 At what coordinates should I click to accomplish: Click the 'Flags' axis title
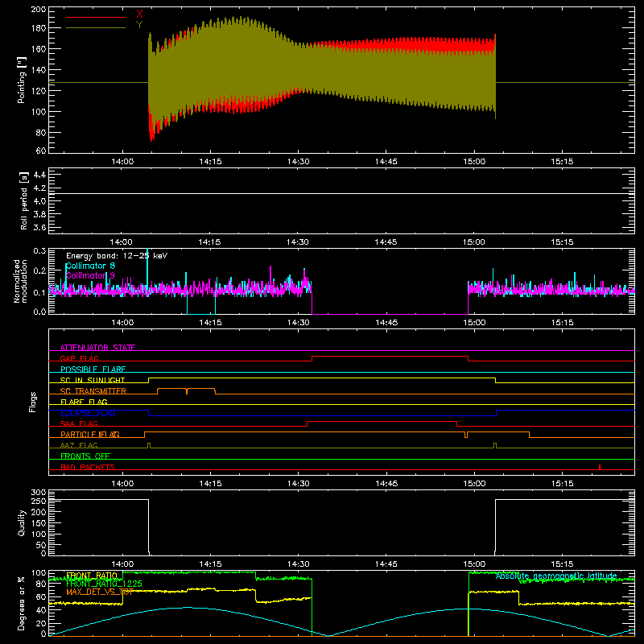[33, 402]
